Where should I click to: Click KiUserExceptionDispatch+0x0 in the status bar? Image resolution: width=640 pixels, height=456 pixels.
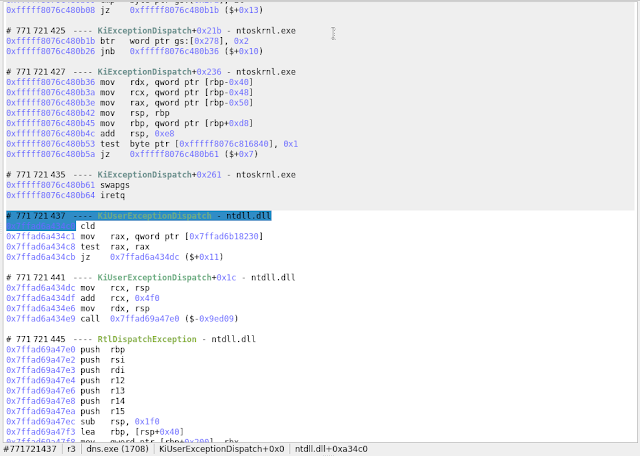coord(222,449)
